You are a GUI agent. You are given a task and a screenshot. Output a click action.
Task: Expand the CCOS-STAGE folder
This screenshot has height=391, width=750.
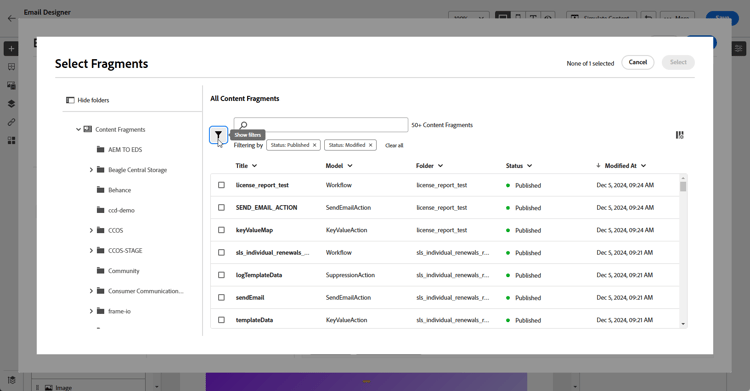coord(91,250)
